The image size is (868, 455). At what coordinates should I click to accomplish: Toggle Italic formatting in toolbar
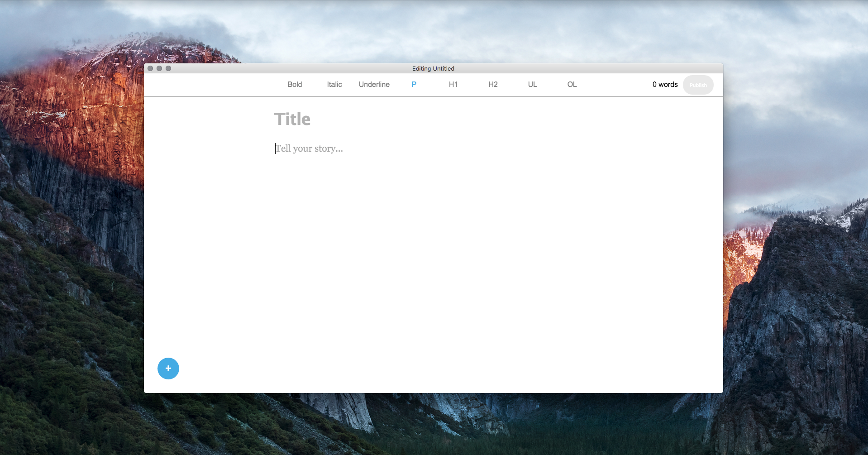334,85
